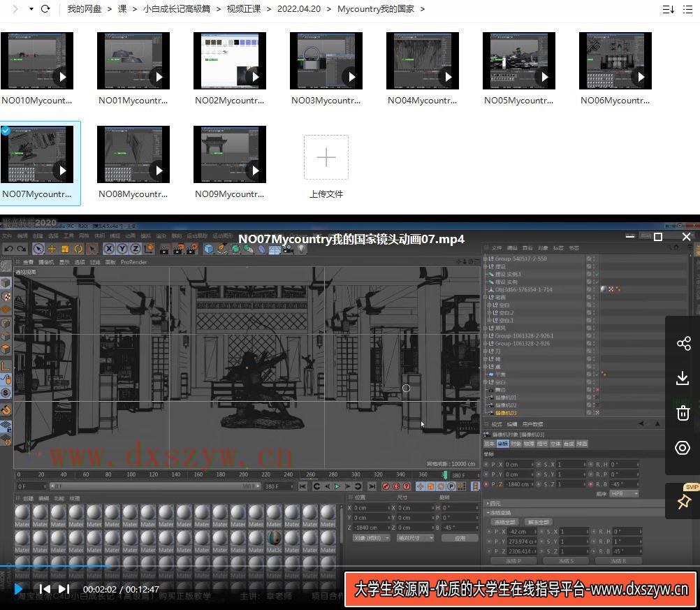Open the navigation history dropdown arrow
Screen dimensions: 700x610
[31, 9]
